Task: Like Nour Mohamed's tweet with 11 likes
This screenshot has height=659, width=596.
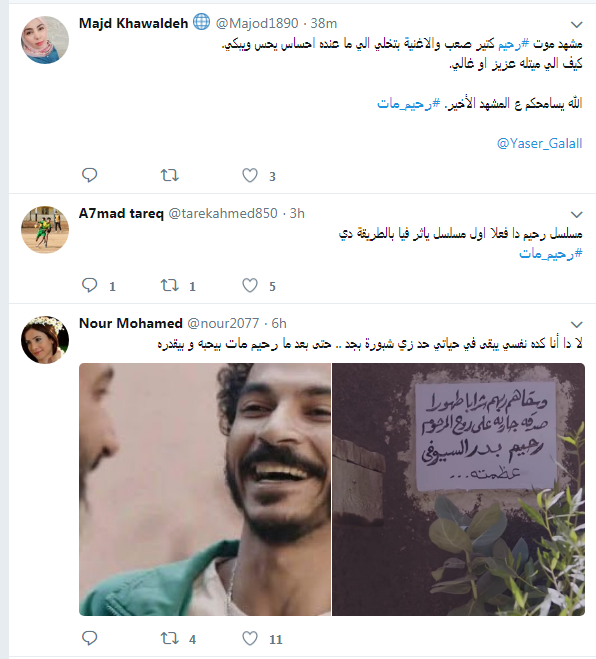Action: pos(250,638)
